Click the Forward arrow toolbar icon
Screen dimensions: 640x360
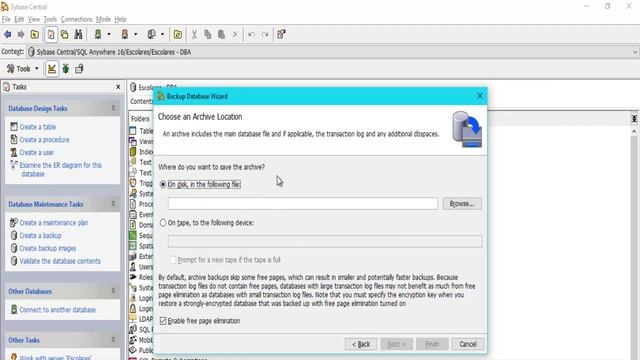(x=21, y=35)
